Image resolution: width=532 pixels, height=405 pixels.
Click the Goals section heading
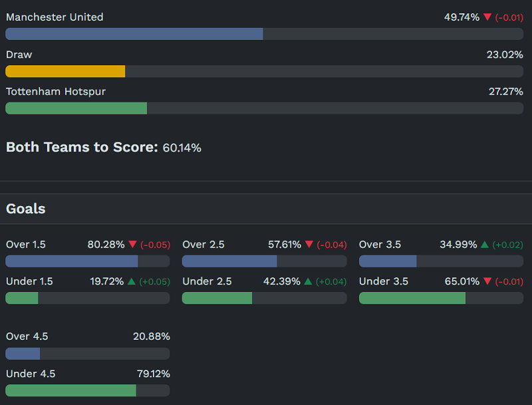tap(26, 209)
